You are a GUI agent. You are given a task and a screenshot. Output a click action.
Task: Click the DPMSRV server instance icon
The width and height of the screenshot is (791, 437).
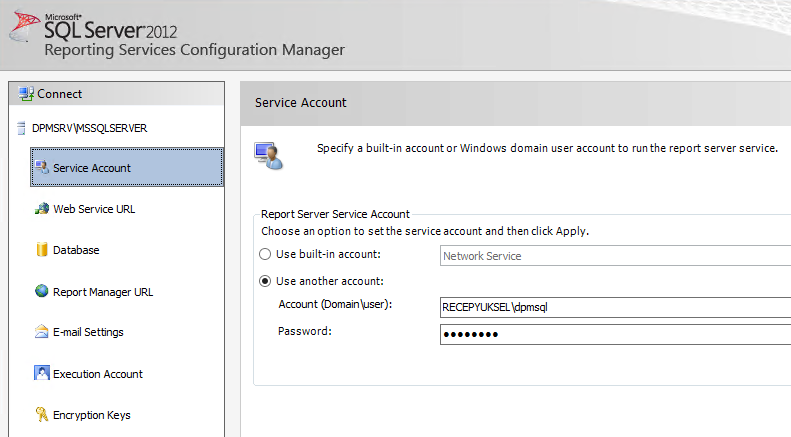[x=21, y=128]
